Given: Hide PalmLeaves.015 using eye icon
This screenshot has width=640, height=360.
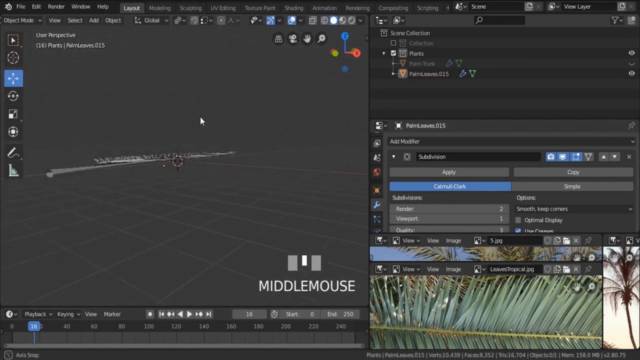Looking at the screenshot, I should 631,74.
